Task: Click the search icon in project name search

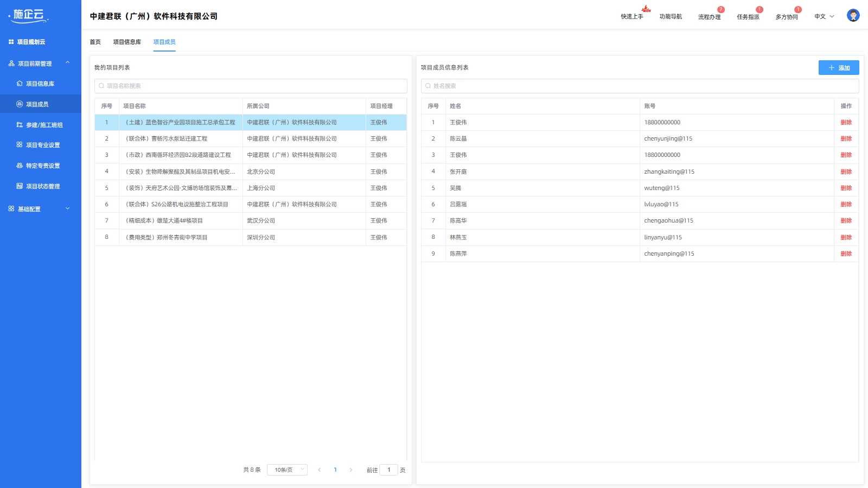Action: click(x=101, y=86)
